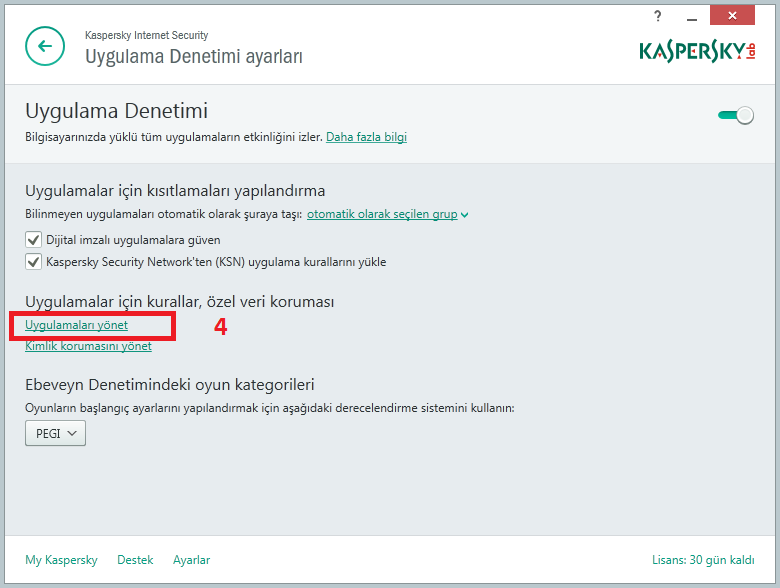The height and width of the screenshot is (588, 780).
Task: Close the Kaspersky settings window
Action: [x=732, y=15]
